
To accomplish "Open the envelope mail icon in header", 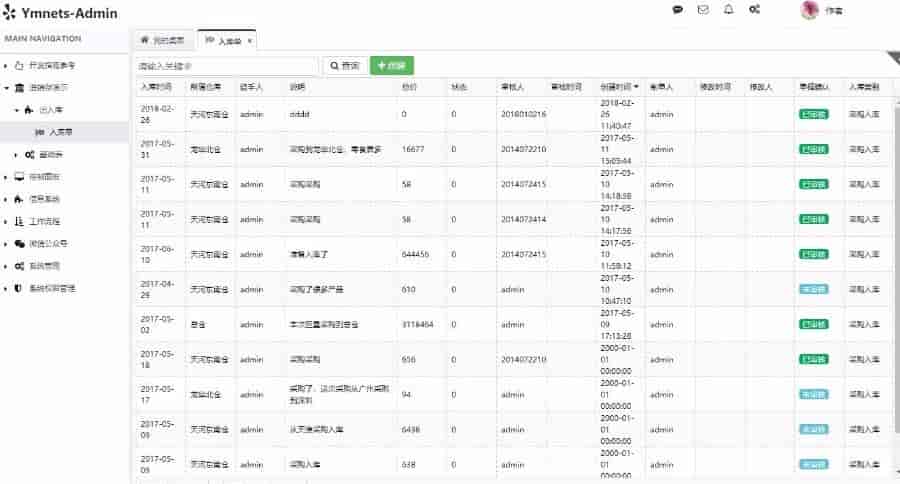I will pyautogui.click(x=703, y=10).
